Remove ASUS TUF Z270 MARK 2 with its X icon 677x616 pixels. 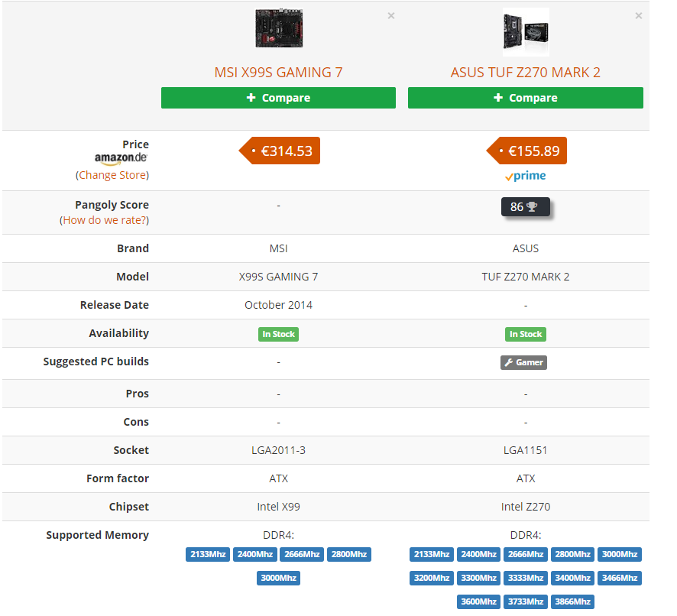pyautogui.click(x=639, y=16)
